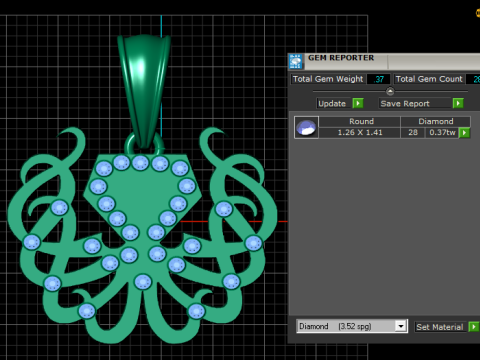Click the green arrow beside 0.37tw

point(464,133)
